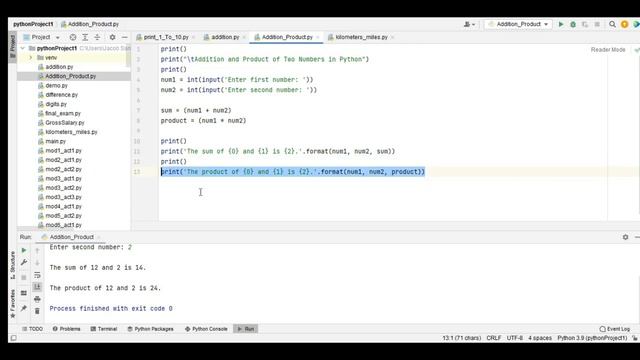Click the stop square in Run panel
640x360 pixels.
click(x=24, y=278)
